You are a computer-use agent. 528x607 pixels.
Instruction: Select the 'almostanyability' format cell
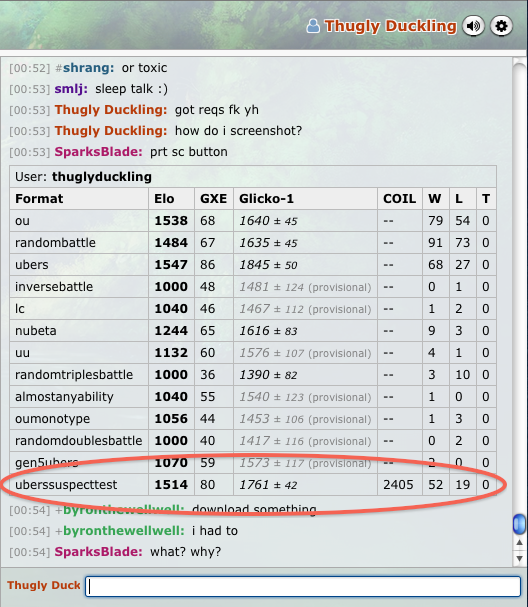click(79, 397)
